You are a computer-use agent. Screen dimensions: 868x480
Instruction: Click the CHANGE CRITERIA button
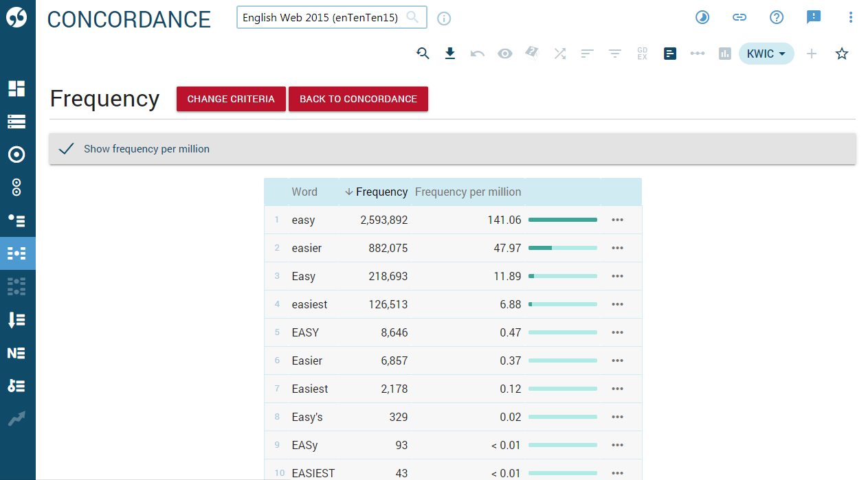tap(231, 99)
